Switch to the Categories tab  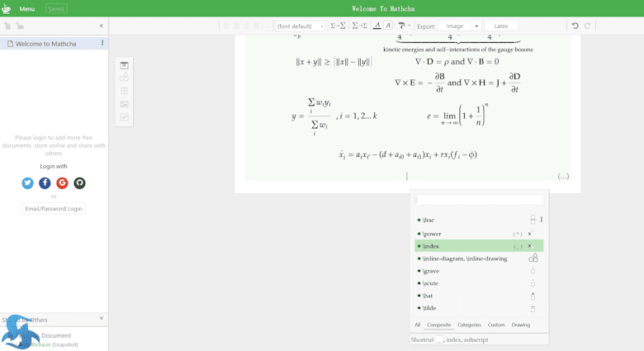point(469,325)
